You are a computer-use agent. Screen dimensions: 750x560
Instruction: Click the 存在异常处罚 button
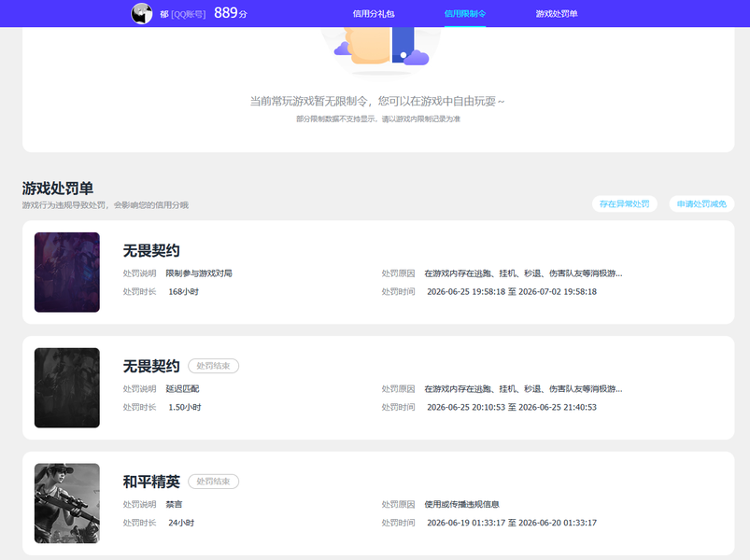(625, 204)
